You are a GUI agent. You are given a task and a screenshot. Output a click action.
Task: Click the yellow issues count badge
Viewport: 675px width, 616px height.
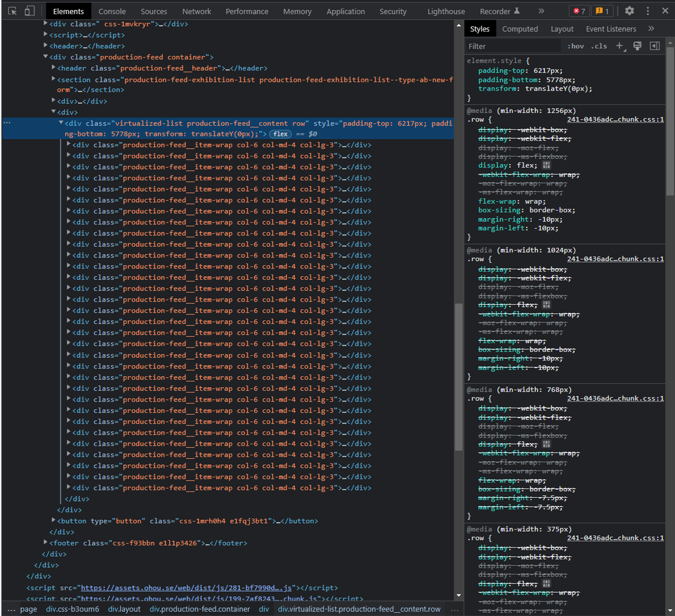coord(602,11)
